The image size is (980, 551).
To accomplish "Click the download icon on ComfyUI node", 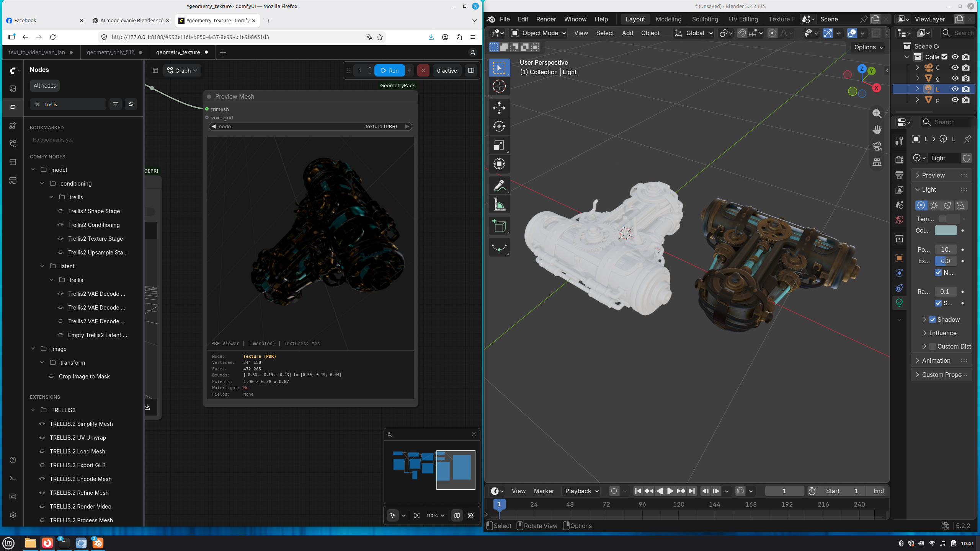I will click(x=147, y=407).
